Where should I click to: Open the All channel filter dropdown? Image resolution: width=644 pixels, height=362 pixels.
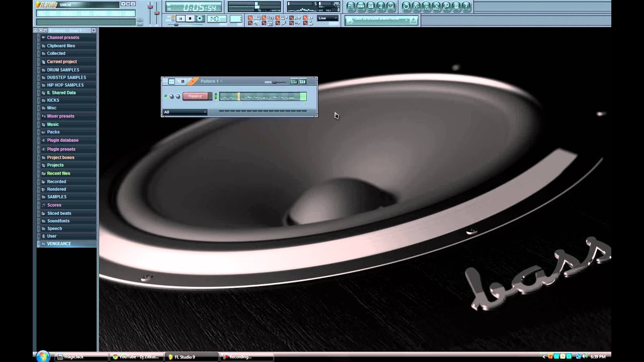(x=185, y=112)
